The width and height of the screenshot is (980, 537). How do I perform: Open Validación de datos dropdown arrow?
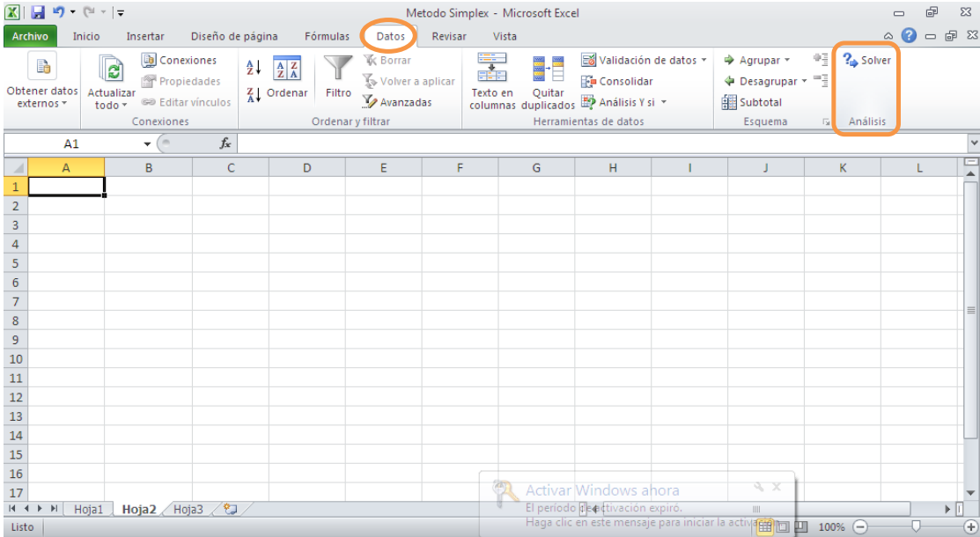[x=704, y=60]
